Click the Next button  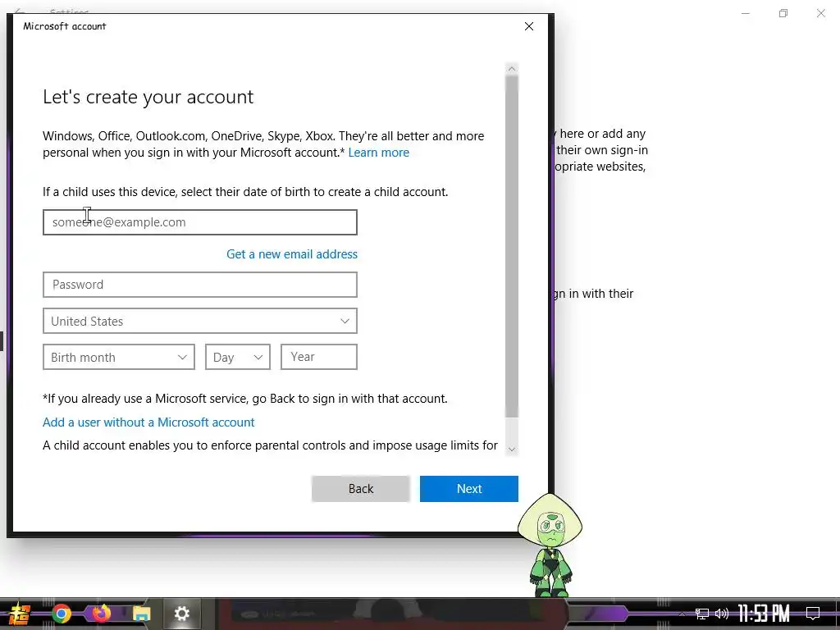coord(468,489)
